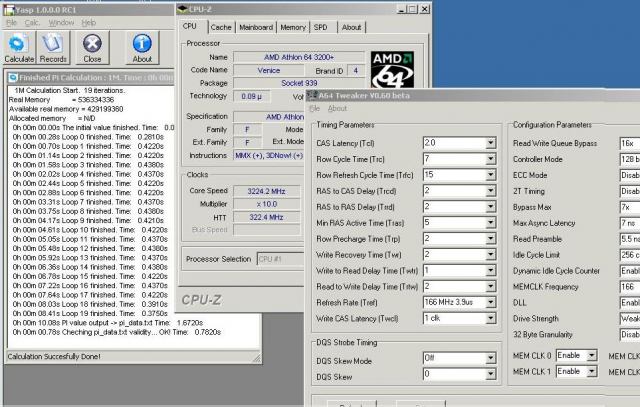Click the Loop 19 finished log line
The image size is (640, 407).
90,314
